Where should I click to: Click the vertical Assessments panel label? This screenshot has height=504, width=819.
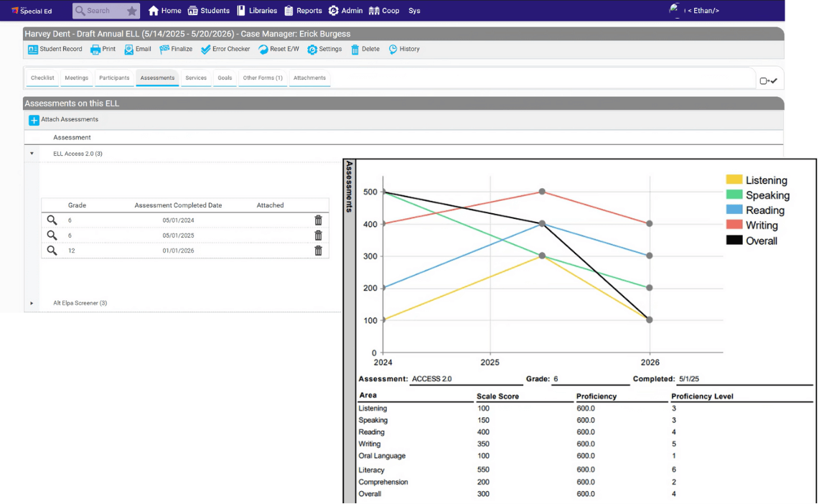coord(350,187)
